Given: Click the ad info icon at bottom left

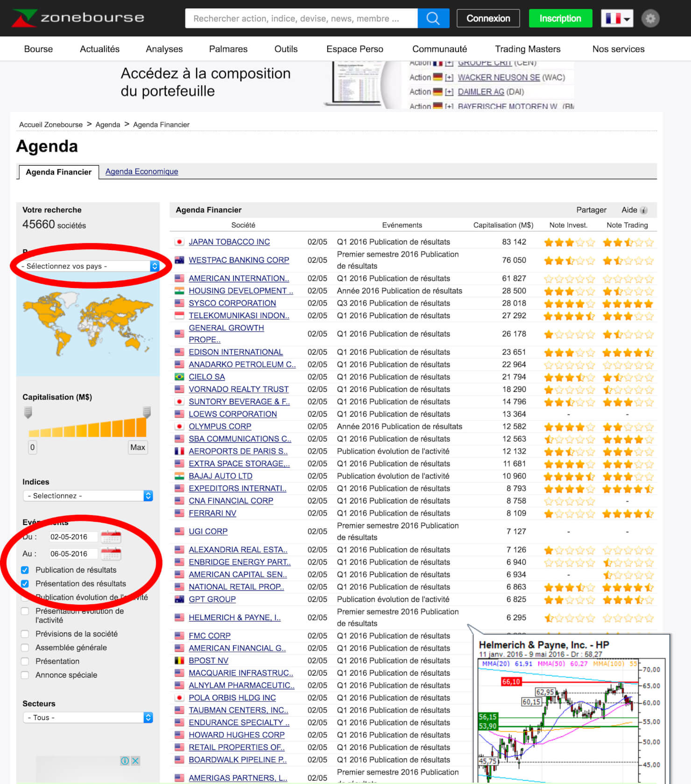Looking at the screenshot, I should click(125, 761).
